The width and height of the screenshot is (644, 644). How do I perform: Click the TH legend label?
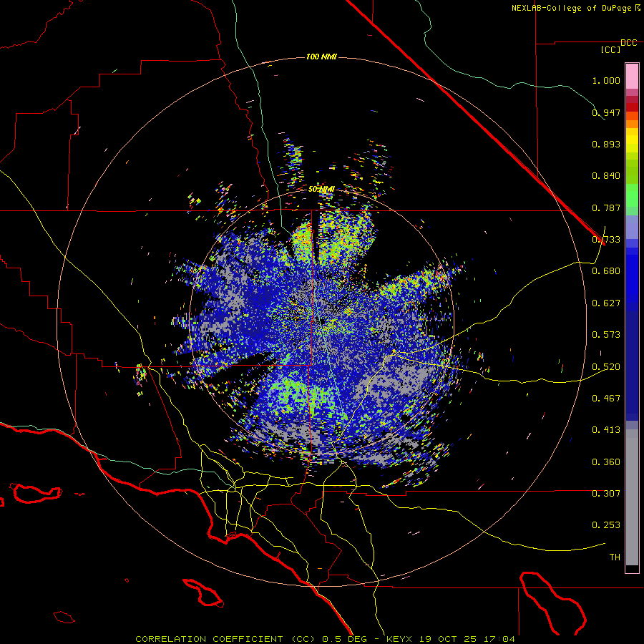(615, 557)
